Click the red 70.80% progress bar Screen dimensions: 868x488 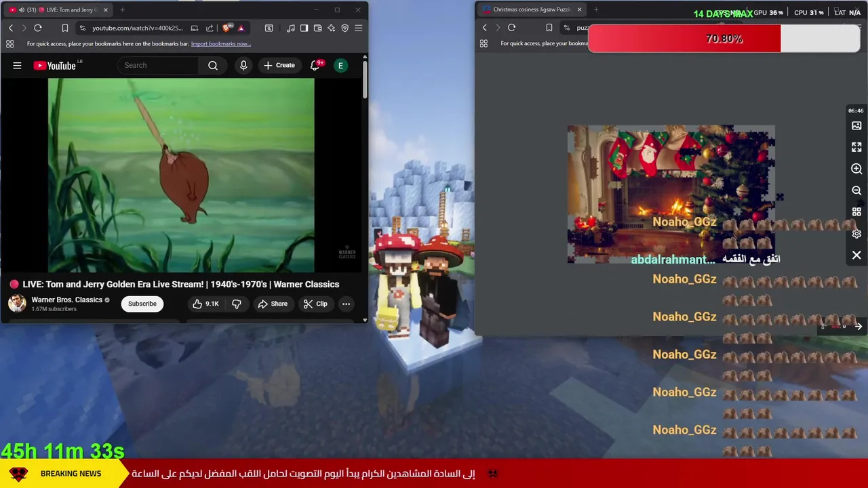724,39
